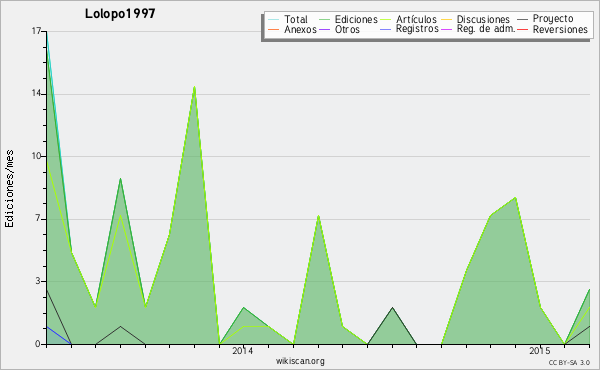Click the y-axis label 14
The image size is (600, 370).
click(x=36, y=93)
